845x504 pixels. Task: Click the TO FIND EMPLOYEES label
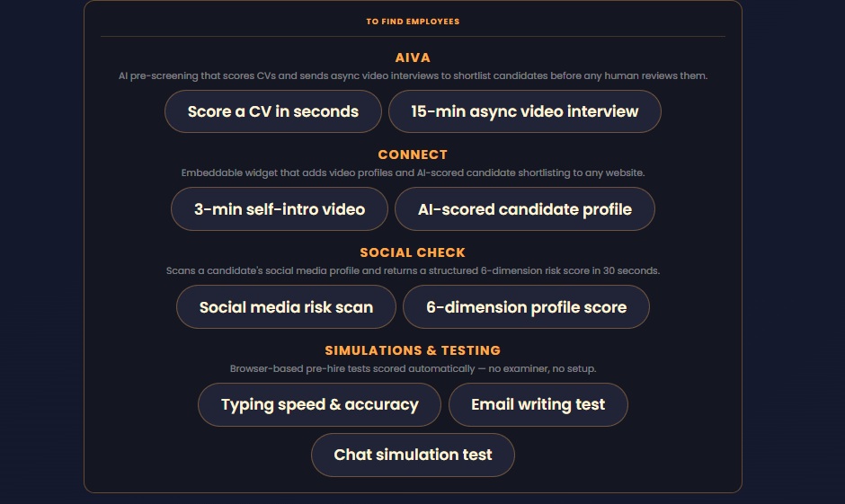click(x=413, y=22)
